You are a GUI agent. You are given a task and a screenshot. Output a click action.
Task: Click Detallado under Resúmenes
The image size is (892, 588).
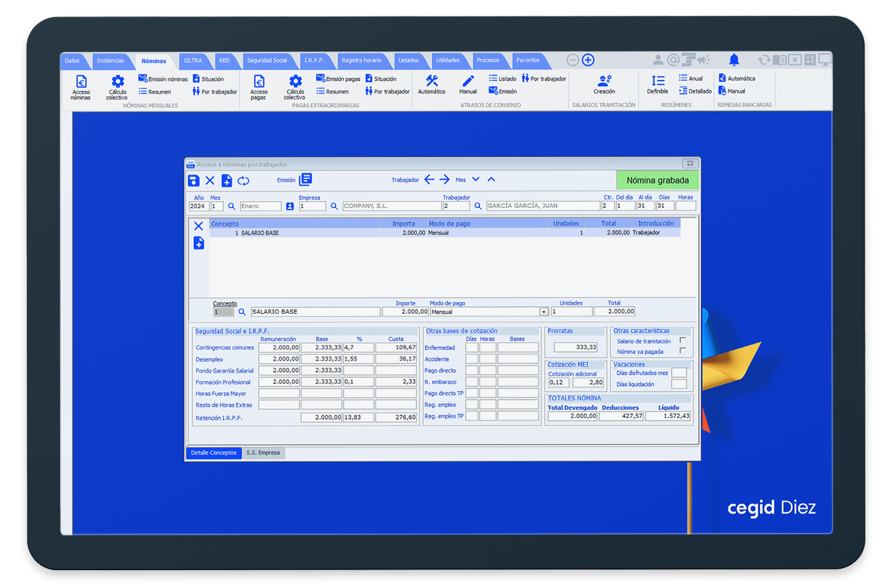point(696,91)
